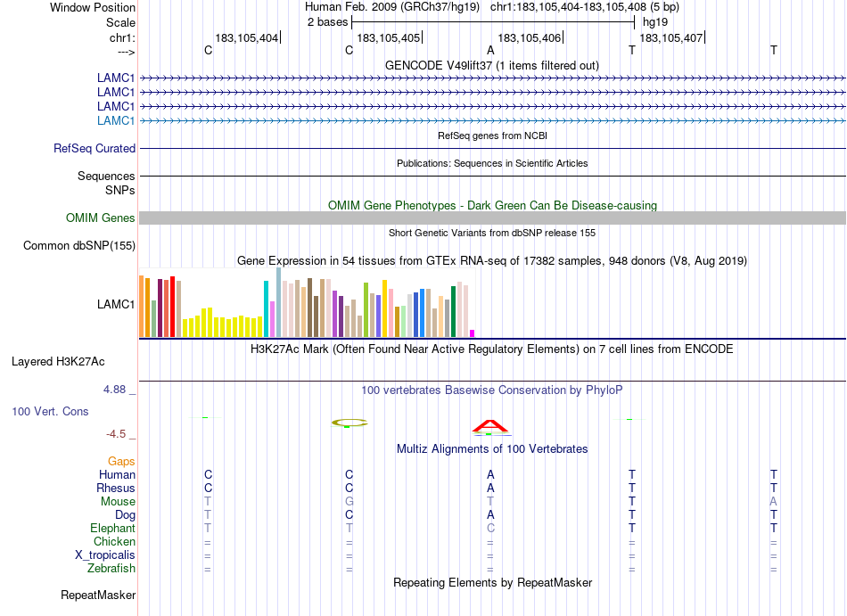The image size is (847, 616).
Task: Select the Rhesus alignment row label
Action: (116, 488)
